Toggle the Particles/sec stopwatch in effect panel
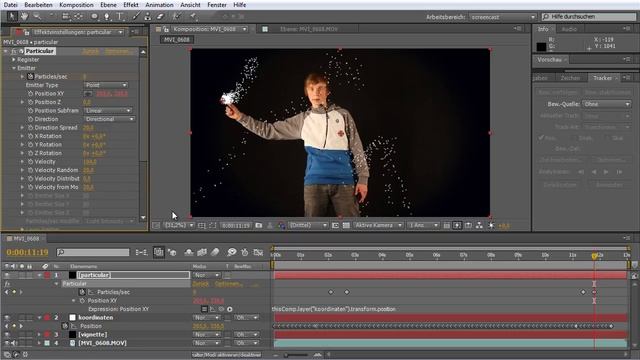Image resolution: width=640 pixels, height=360 pixels. click(x=30, y=76)
